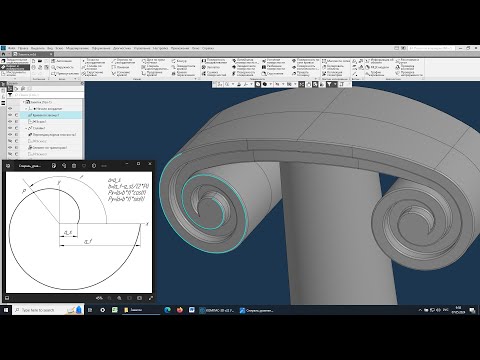
Task: Click more options dots in Photos window
Action: 104,166
